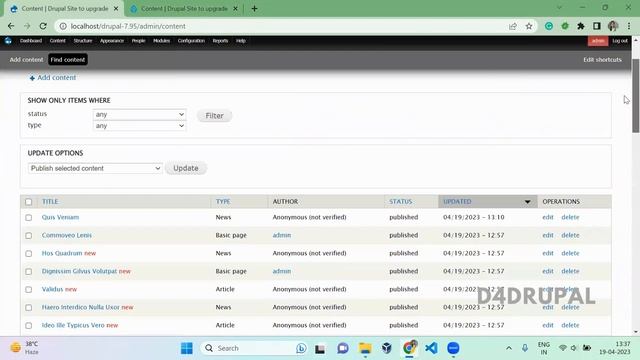The height and width of the screenshot is (360, 640).
Task: Open the VirtualBox taskbar icon
Action: tap(387, 348)
